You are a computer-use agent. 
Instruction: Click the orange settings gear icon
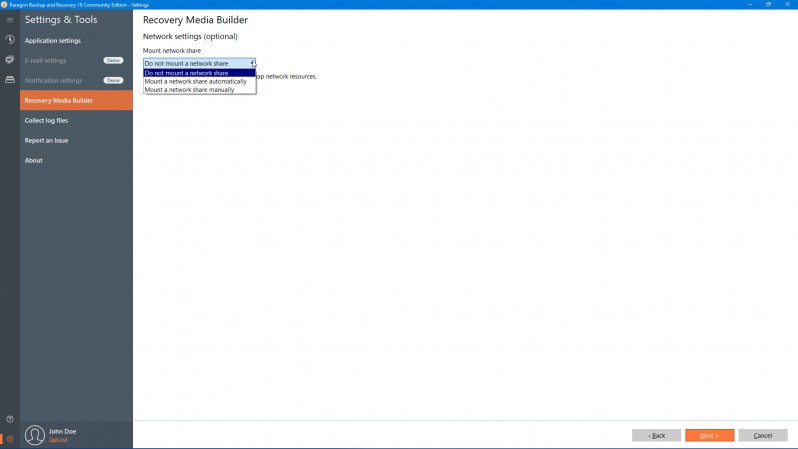(10, 438)
